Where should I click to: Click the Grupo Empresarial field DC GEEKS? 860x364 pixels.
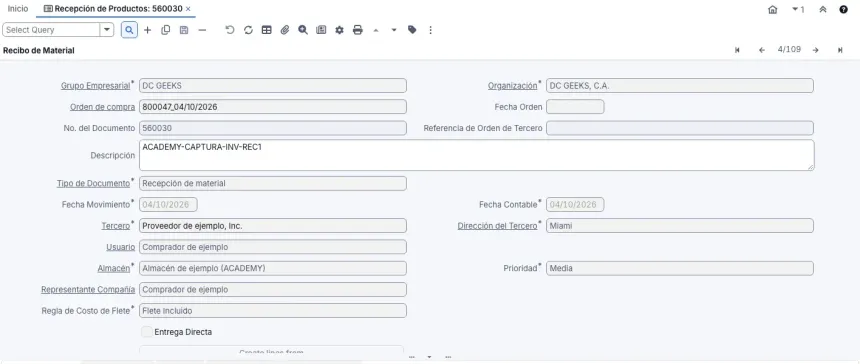273,86
